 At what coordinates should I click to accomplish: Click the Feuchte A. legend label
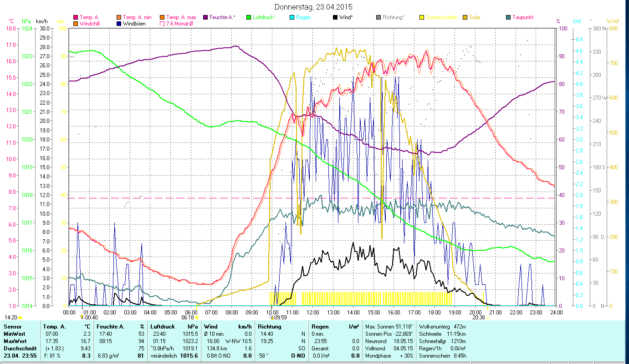tap(222, 17)
